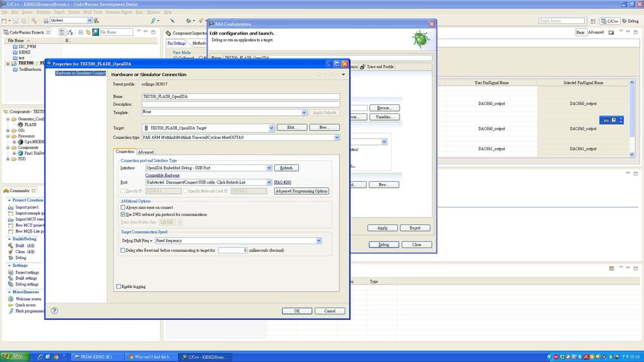644x362 pixels.
Task: Open the Target dropdown
Action: pos(271,128)
